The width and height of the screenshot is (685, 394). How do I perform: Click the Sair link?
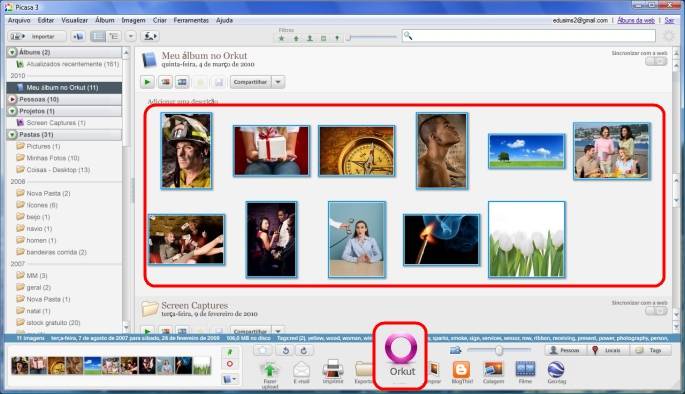(669, 21)
